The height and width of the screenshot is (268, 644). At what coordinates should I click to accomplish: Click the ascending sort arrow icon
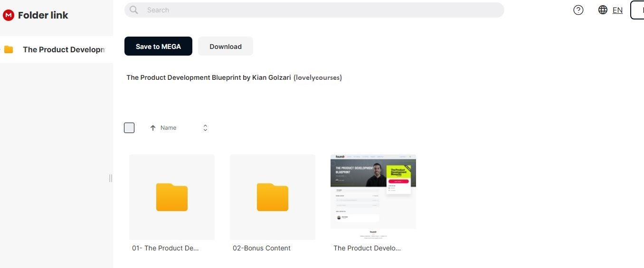pos(153,128)
